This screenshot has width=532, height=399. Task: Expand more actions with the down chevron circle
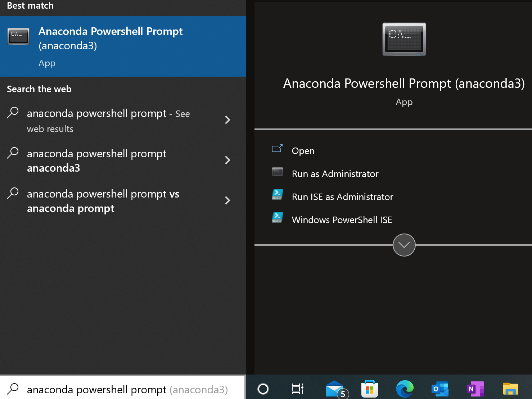[404, 245]
